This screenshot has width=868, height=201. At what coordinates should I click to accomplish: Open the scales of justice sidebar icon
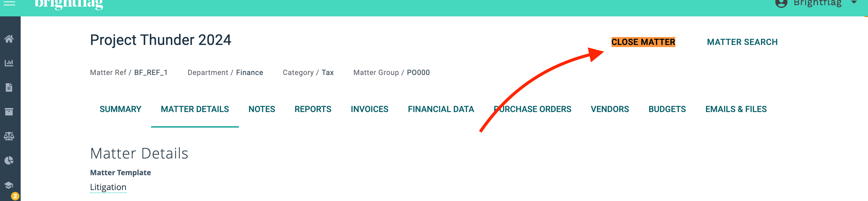(x=9, y=136)
